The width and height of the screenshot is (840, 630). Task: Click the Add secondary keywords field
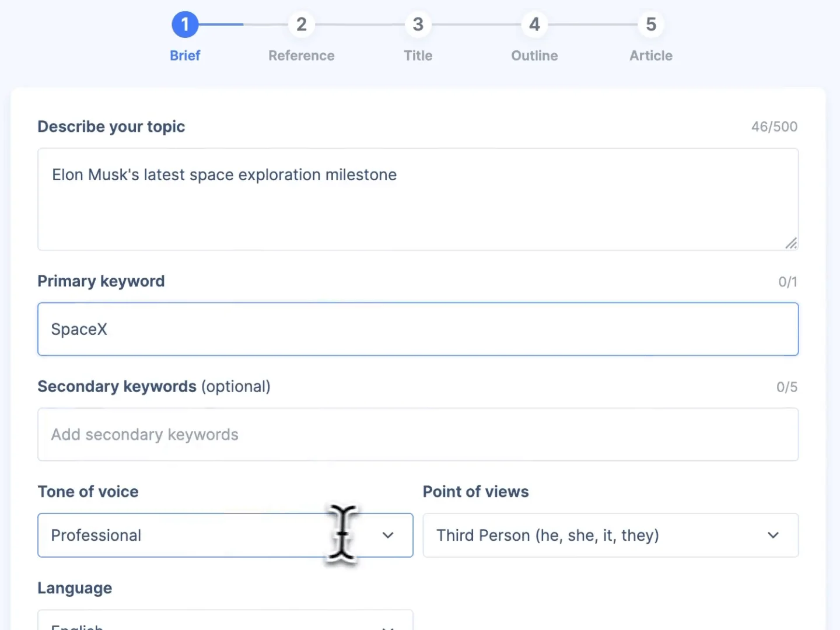click(418, 435)
